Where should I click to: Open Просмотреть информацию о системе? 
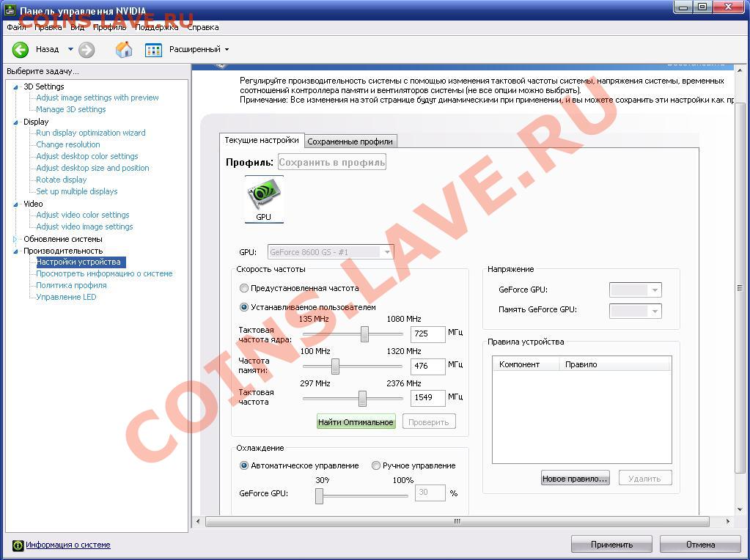104,273
